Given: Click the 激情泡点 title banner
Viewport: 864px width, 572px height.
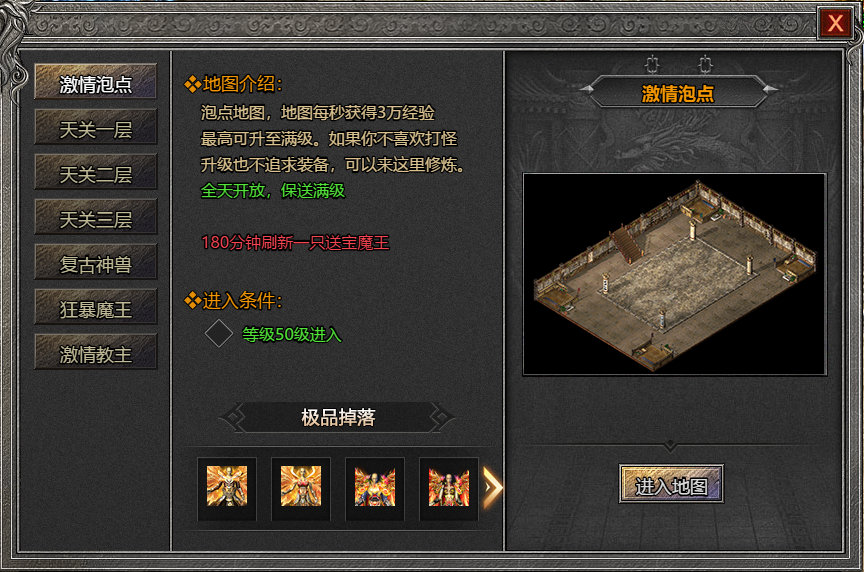Looking at the screenshot, I should (678, 93).
